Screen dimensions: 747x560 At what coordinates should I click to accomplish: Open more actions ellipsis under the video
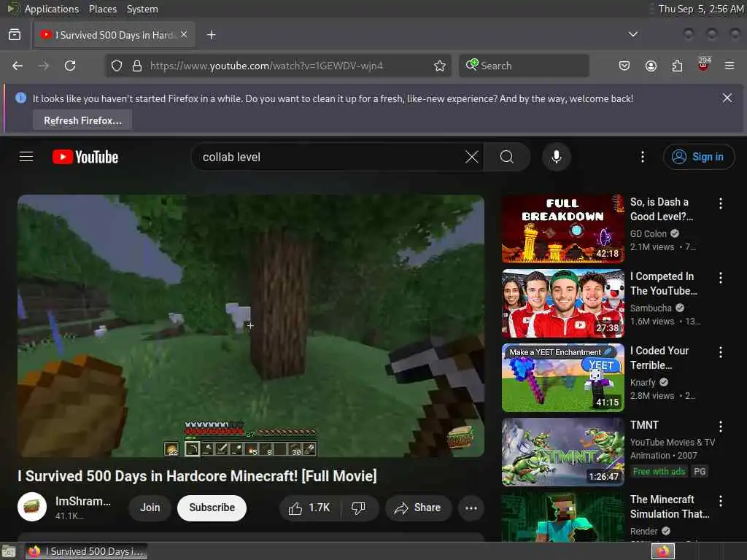[x=471, y=508]
